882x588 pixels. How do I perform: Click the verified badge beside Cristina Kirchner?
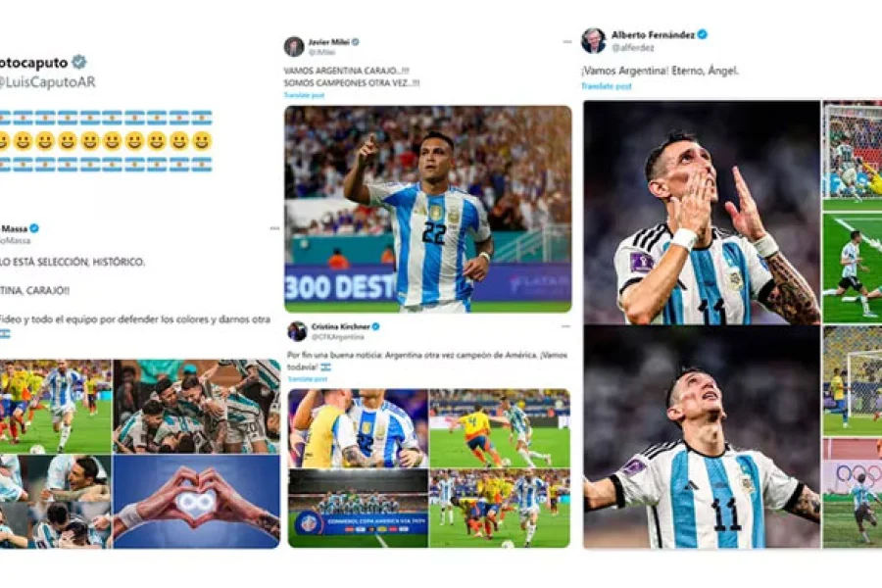pos(375,326)
